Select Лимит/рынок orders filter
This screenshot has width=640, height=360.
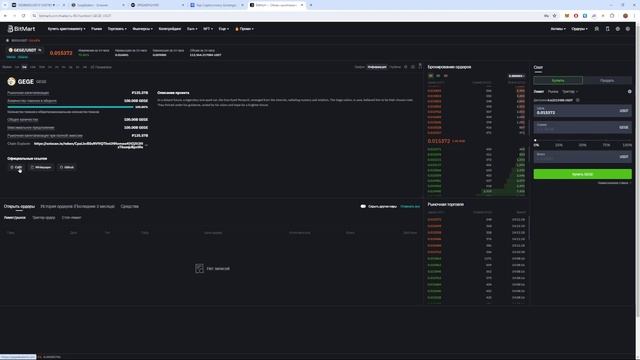tap(15, 218)
